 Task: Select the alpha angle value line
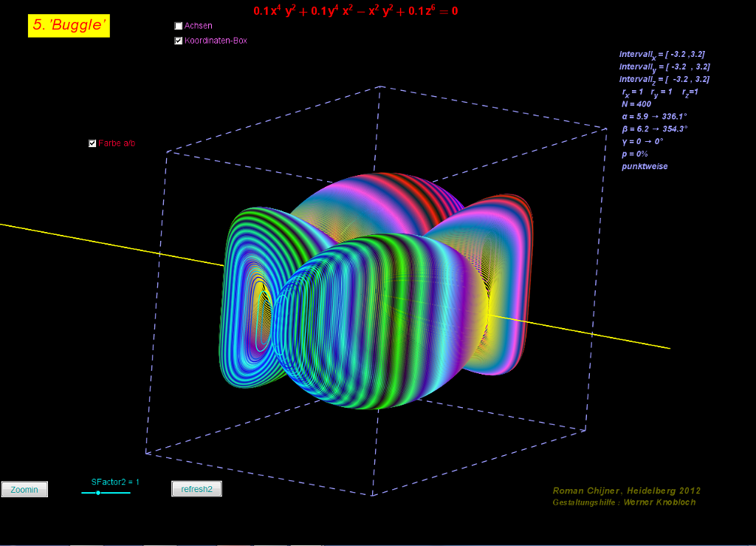pyautogui.click(x=654, y=117)
